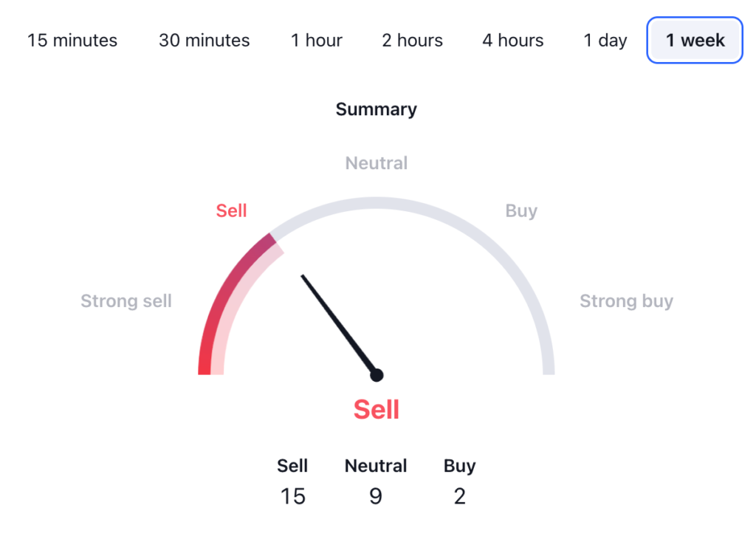Select the 30 minutes timeframe tab
The image size is (756, 539).
(205, 41)
